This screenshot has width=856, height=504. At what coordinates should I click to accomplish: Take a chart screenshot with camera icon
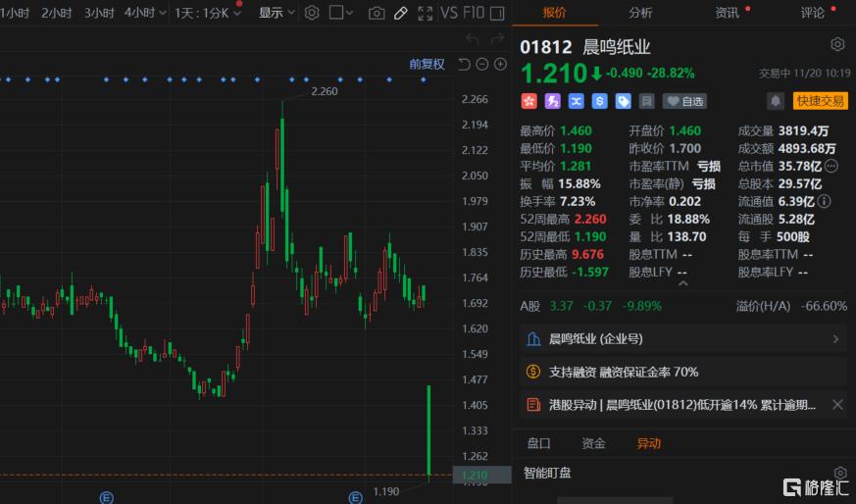click(x=377, y=13)
